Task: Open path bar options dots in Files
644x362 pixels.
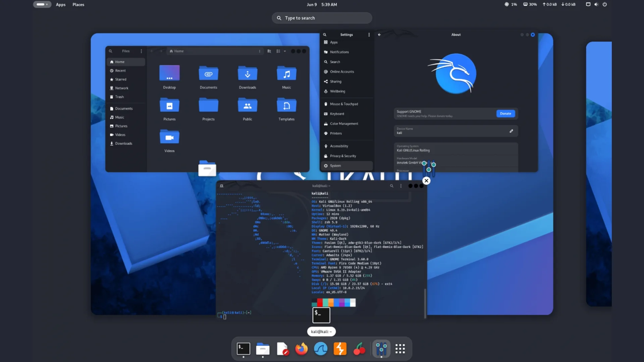Action: coord(260,51)
